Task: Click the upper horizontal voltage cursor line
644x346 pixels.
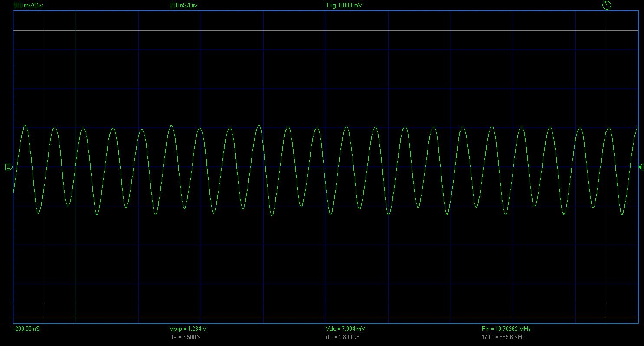Action: tap(325, 31)
